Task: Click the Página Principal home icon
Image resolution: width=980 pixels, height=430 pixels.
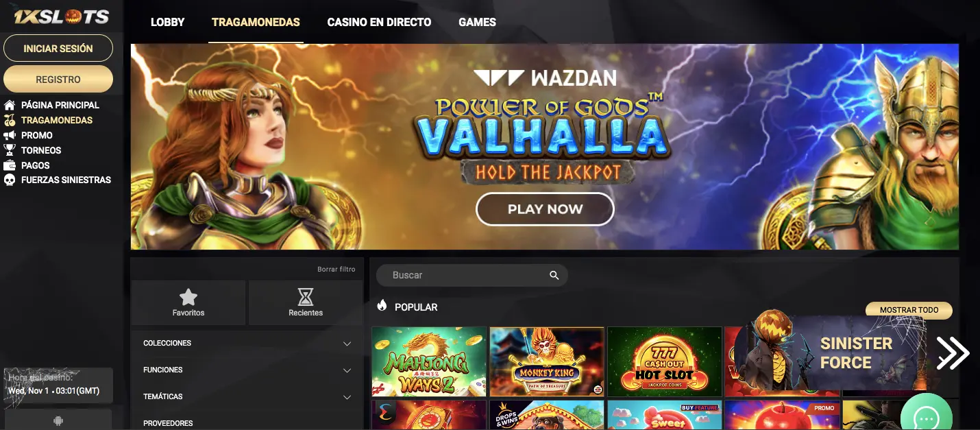Action: (10, 105)
